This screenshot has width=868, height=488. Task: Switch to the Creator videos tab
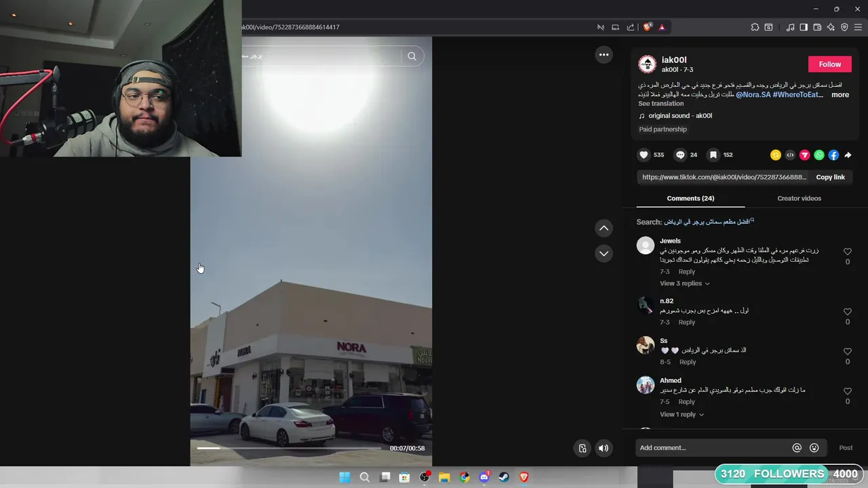(799, 199)
